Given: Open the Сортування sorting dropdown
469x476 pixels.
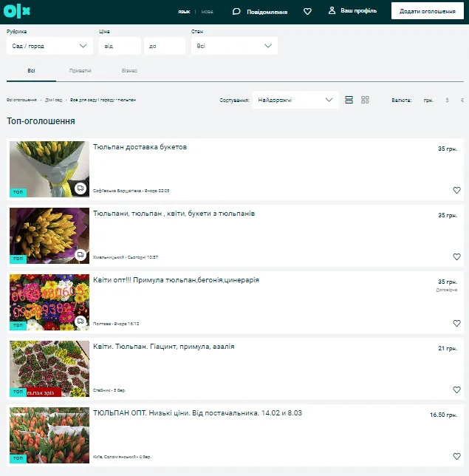Looking at the screenshot, I should click(x=295, y=100).
